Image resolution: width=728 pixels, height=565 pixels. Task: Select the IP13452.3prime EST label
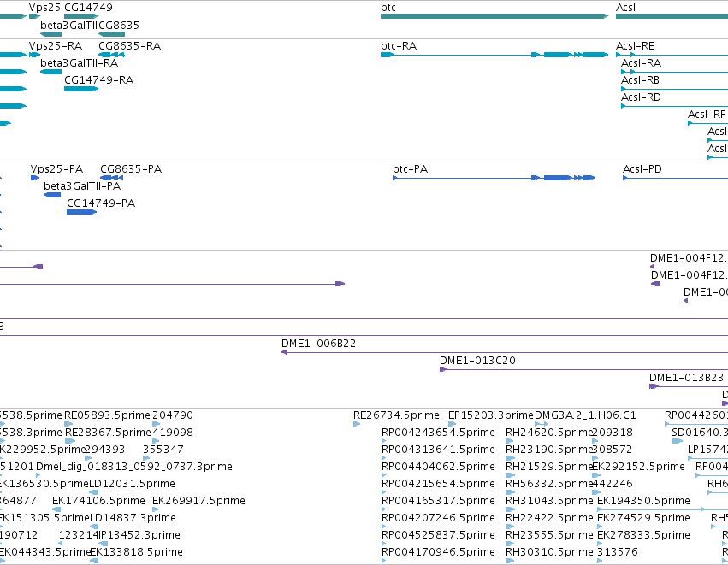[x=139, y=535]
